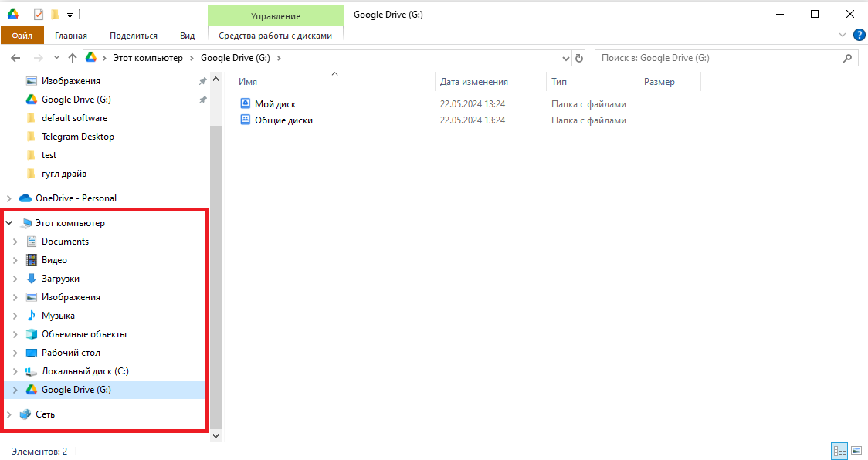Open address bar history dropdown
Viewport: 868px width, 460px height.
pyautogui.click(x=565, y=58)
